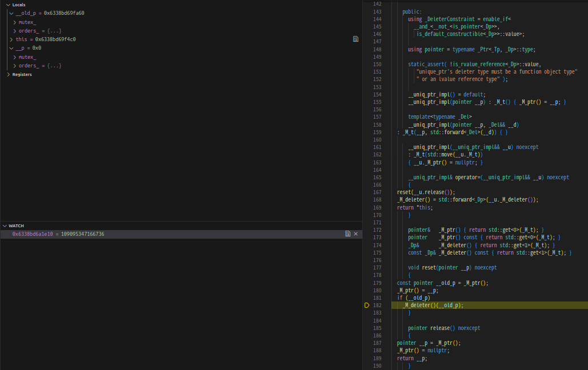The height and width of the screenshot is (370, 588).
Task: View binary data icon in watch row
Action: tap(347, 234)
